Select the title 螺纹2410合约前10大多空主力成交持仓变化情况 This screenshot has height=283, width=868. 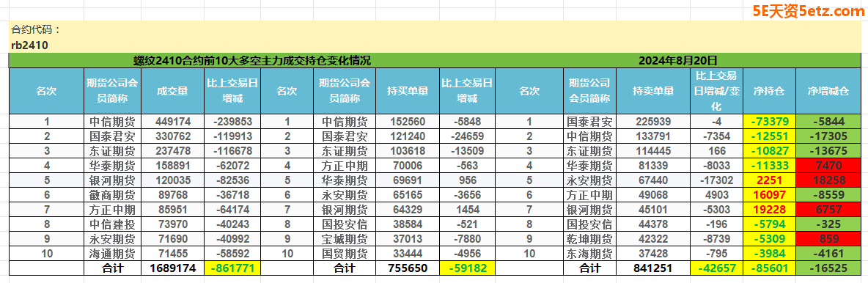(x=252, y=60)
